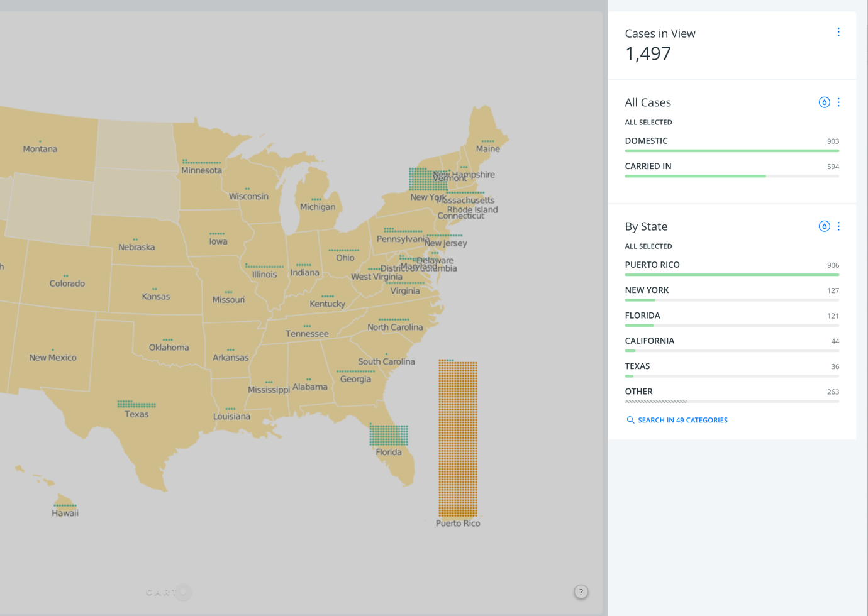Click the Florida green dot cluster on map

(x=389, y=435)
